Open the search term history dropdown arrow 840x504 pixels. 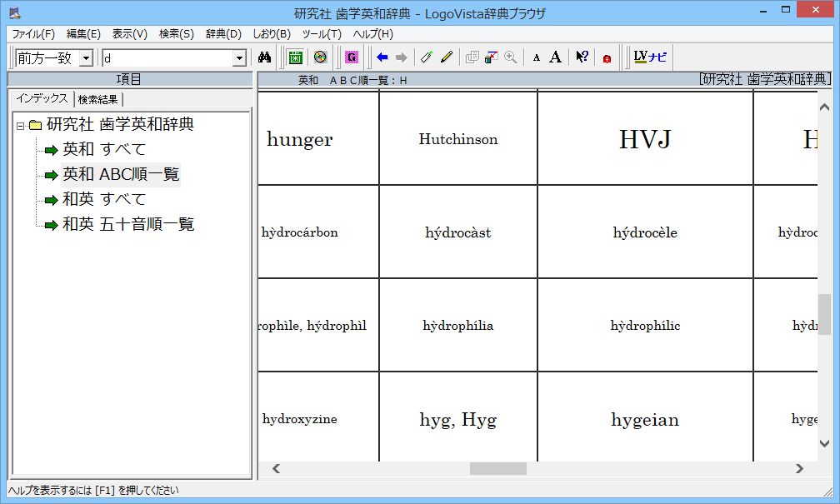pyautogui.click(x=239, y=58)
